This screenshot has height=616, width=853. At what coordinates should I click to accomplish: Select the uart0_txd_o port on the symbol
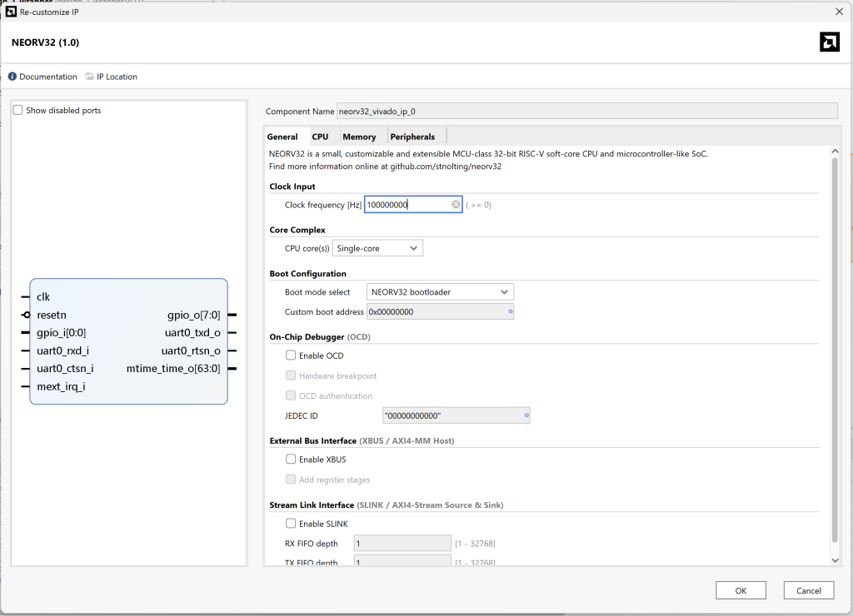click(x=192, y=333)
